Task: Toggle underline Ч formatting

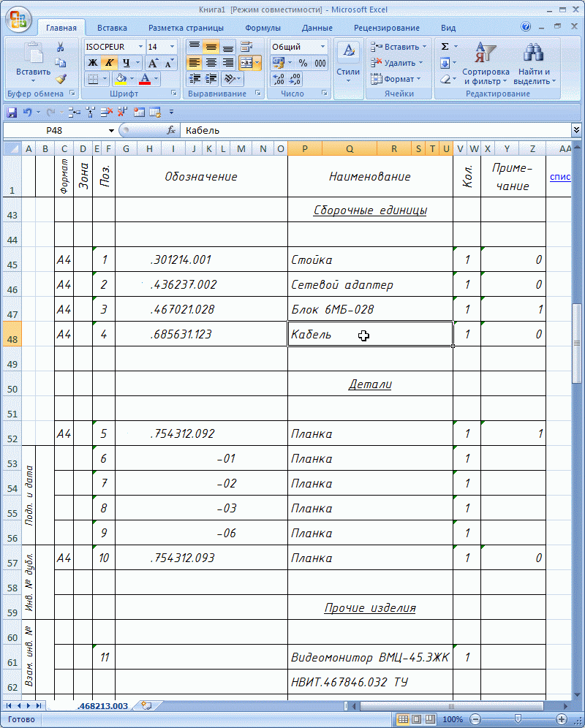Action: click(126, 63)
